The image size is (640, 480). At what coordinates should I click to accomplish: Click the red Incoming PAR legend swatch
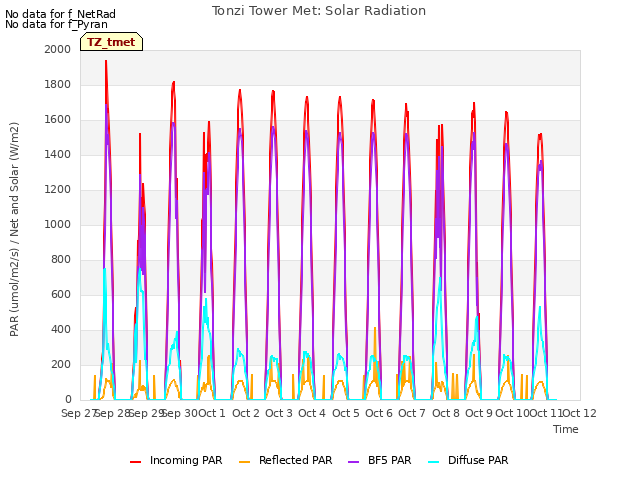(136, 461)
